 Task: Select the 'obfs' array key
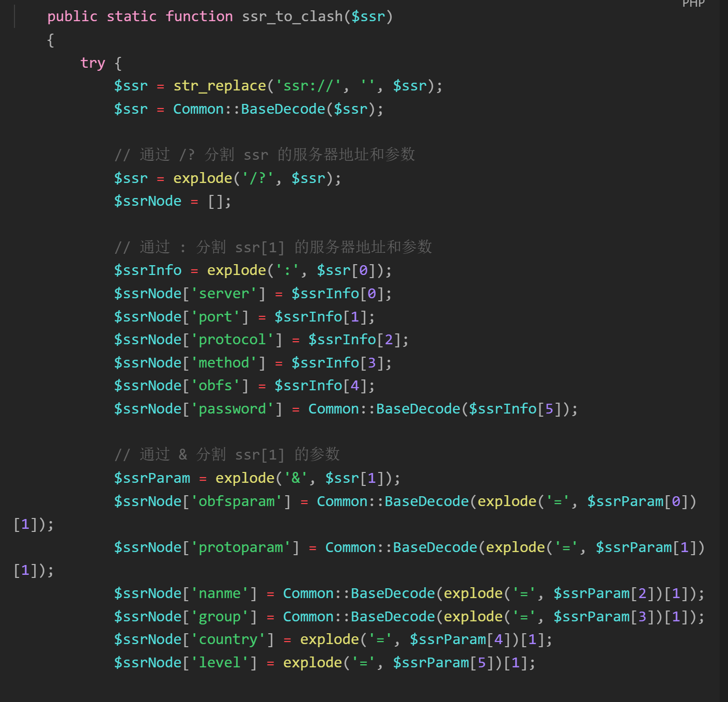(215, 386)
